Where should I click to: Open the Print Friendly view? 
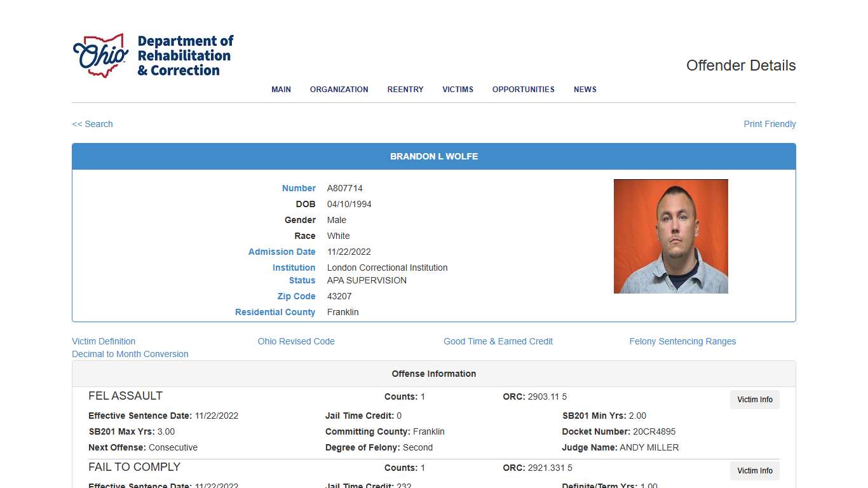[770, 124]
